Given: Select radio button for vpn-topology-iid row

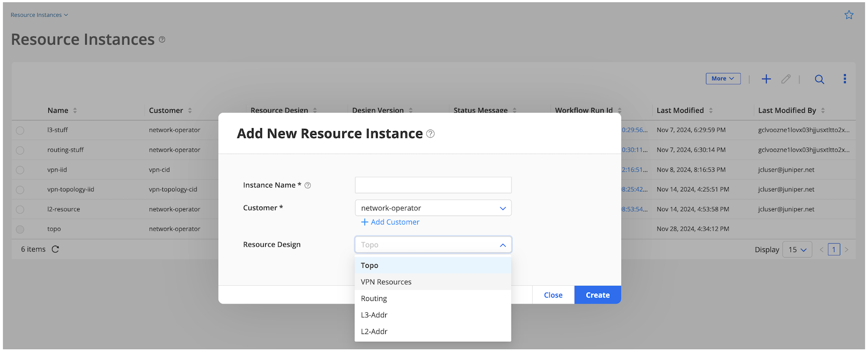Looking at the screenshot, I should pos(20,190).
